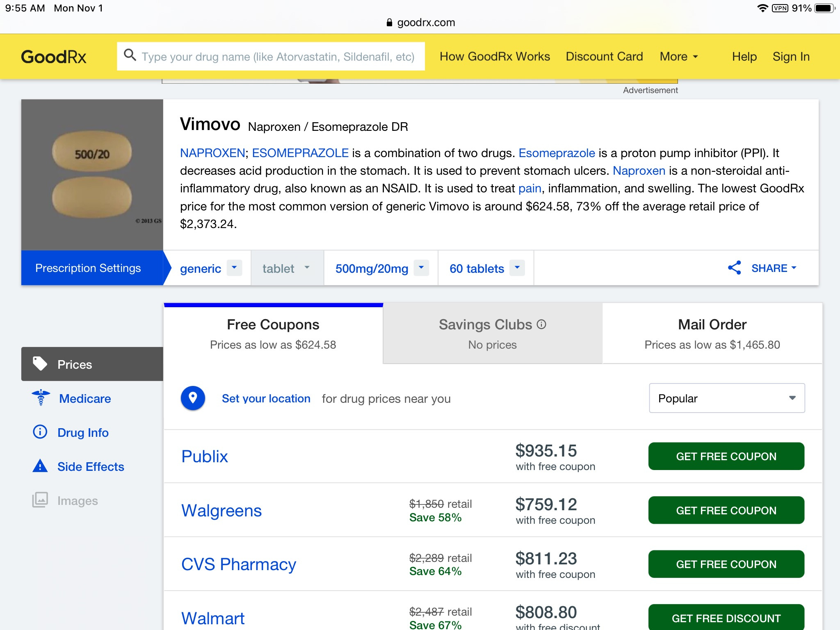Click the pain link in description
The height and width of the screenshot is (630, 840).
[530, 188]
